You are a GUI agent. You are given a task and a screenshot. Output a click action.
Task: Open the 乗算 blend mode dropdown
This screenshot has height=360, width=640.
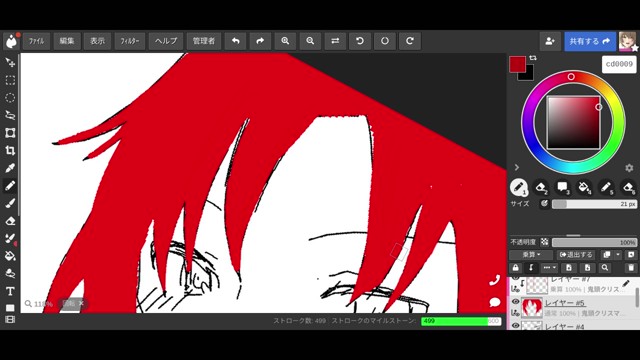[x=531, y=255]
